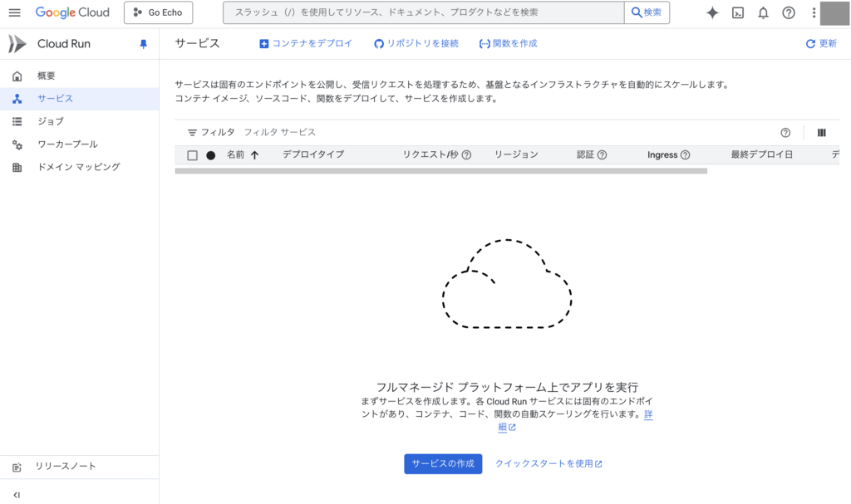Screen dimensions: 851x504
Task: Unpin Cloud Run using the pin icon
Action: (x=143, y=44)
